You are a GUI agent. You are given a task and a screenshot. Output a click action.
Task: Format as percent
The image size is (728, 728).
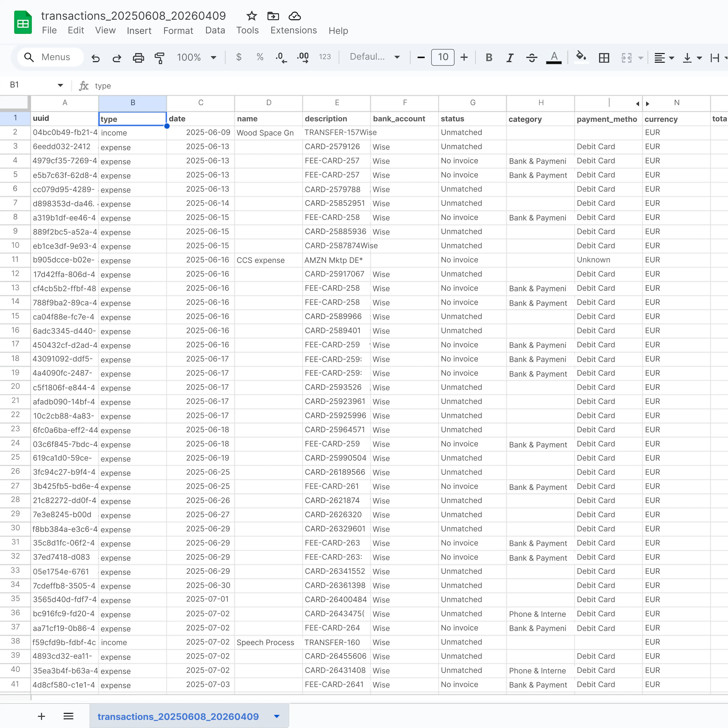pos(260,57)
